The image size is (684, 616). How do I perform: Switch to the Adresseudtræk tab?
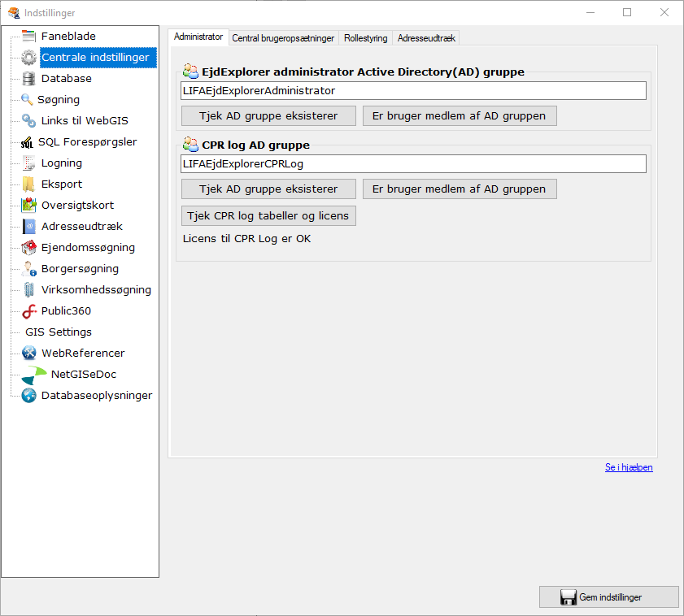pos(426,38)
